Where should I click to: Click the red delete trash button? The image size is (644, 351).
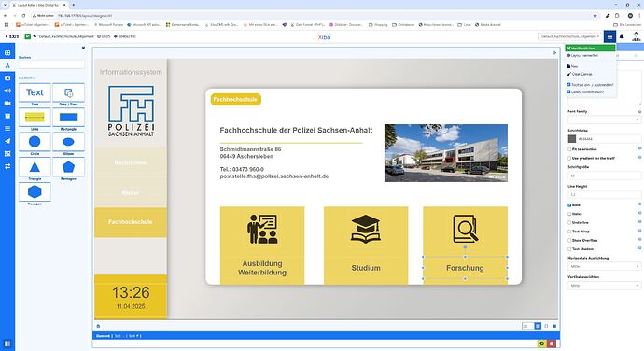click(x=552, y=344)
